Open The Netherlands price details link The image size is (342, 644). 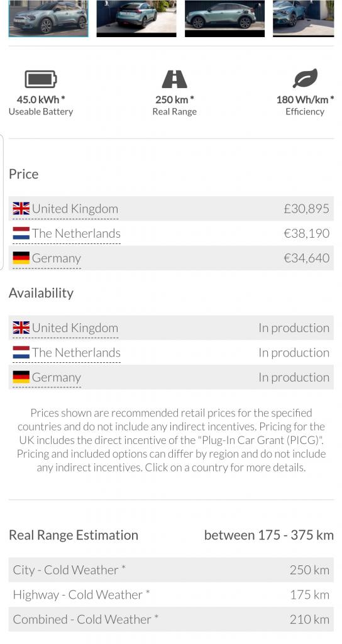coord(76,233)
